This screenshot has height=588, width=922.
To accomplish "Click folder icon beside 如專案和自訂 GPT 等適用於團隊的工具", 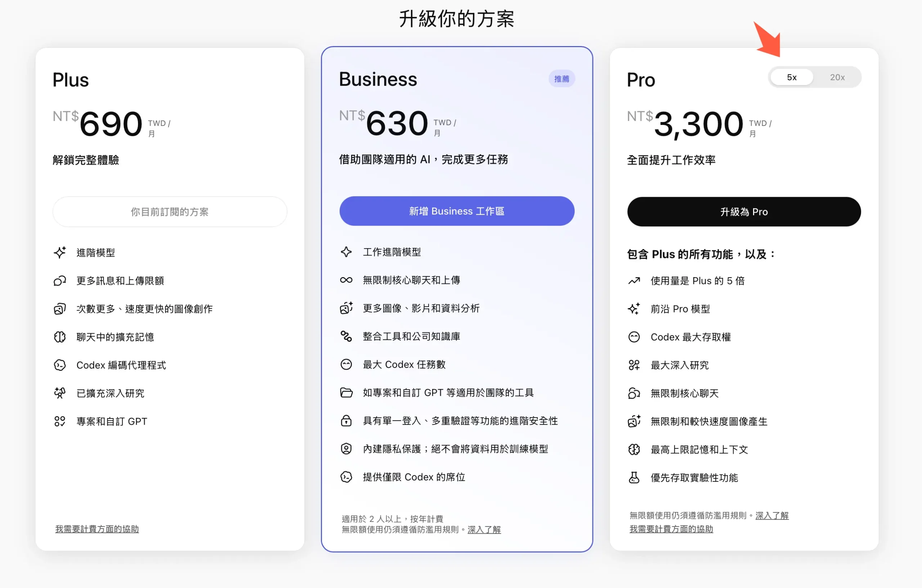I will [x=346, y=393].
